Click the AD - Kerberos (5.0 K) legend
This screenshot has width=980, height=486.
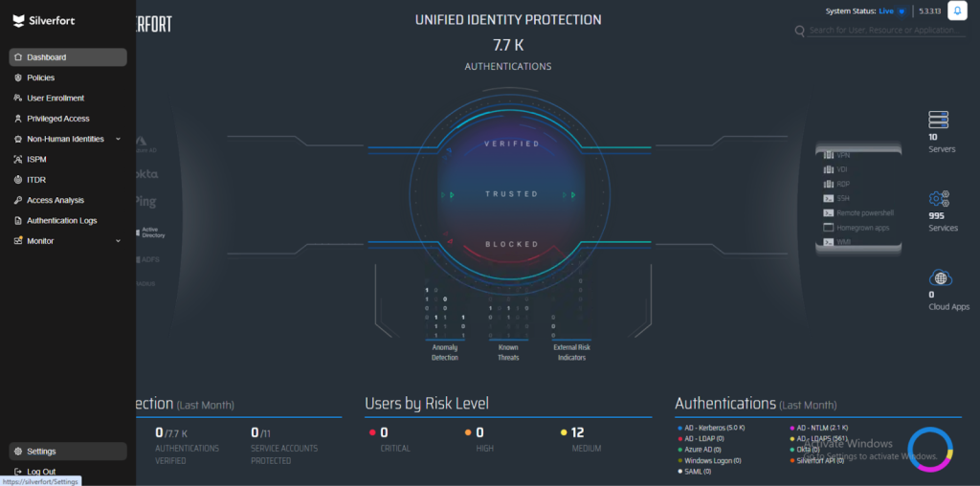(x=711, y=428)
